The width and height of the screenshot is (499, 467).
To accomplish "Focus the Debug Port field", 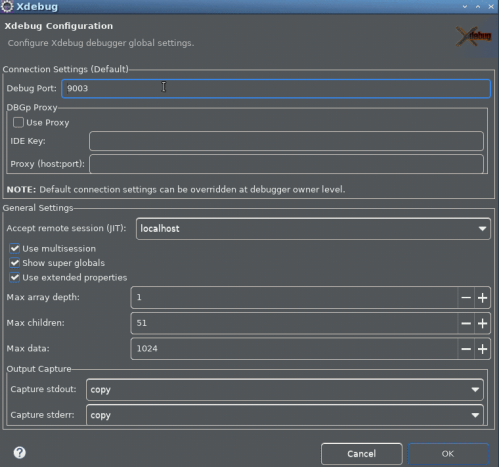I will pos(276,88).
